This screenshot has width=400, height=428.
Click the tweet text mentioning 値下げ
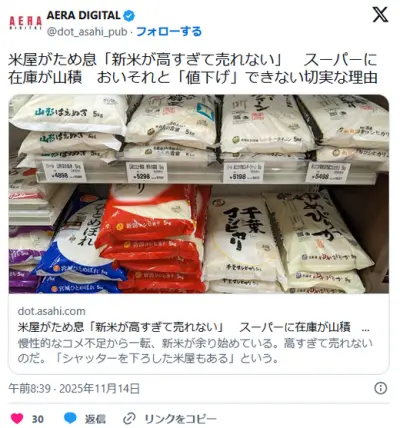coord(193,77)
